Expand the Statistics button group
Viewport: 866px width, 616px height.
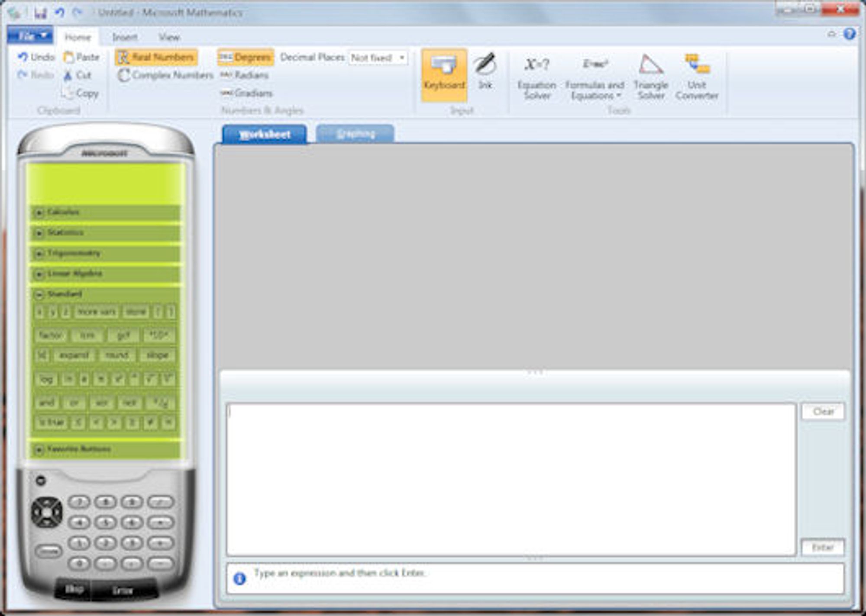tap(106, 233)
